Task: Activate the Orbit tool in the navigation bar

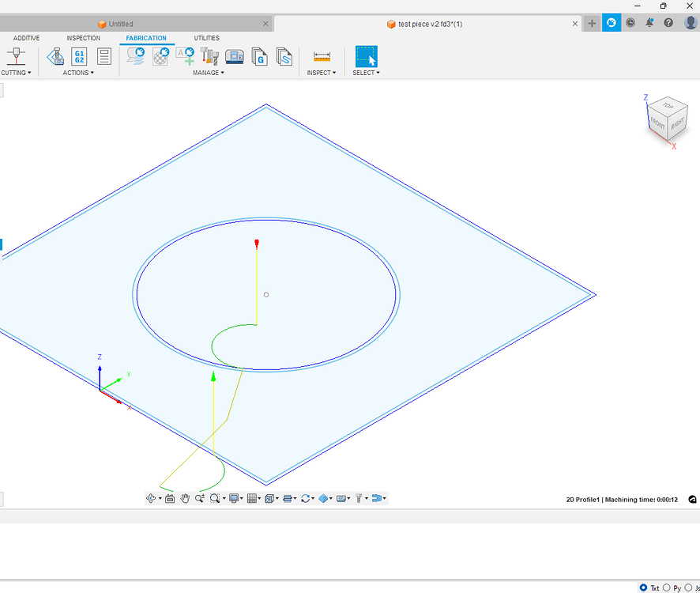Action: pyautogui.click(x=149, y=498)
